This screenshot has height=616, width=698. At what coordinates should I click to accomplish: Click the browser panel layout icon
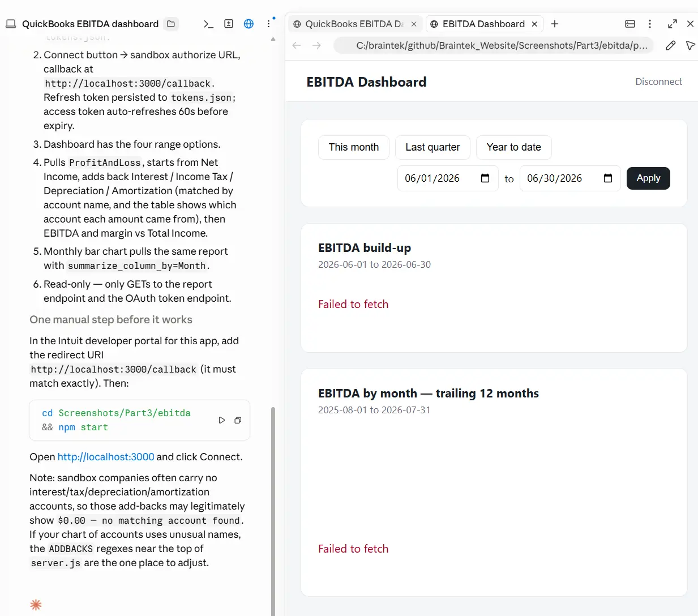pyautogui.click(x=630, y=24)
